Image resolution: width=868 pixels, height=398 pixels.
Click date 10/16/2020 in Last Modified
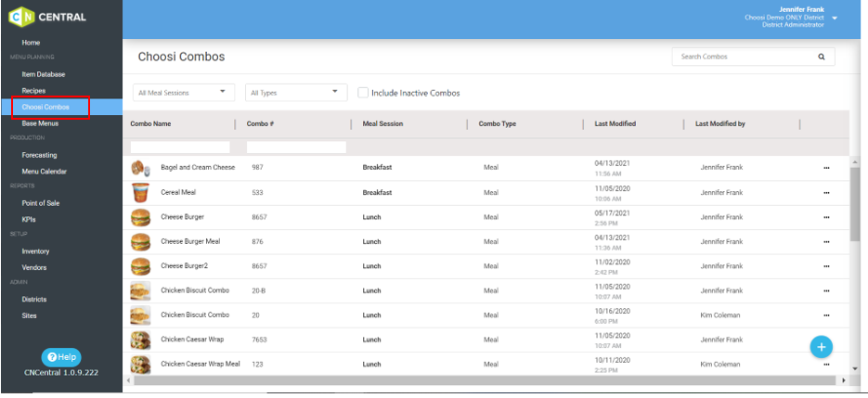pyautogui.click(x=613, y=311)
